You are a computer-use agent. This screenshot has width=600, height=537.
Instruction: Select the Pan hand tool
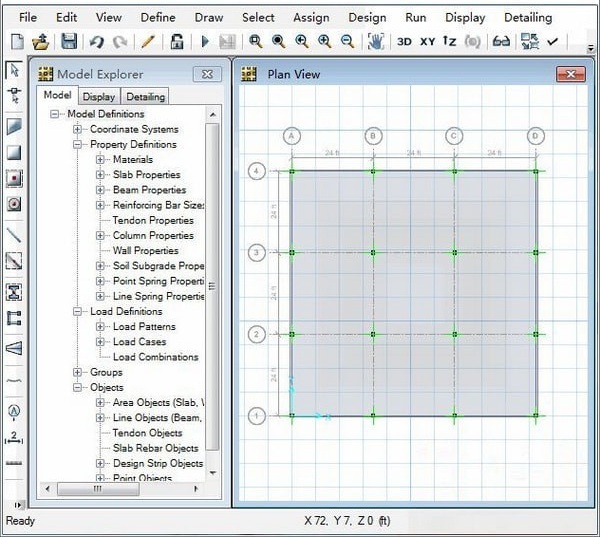click(376, 41)
